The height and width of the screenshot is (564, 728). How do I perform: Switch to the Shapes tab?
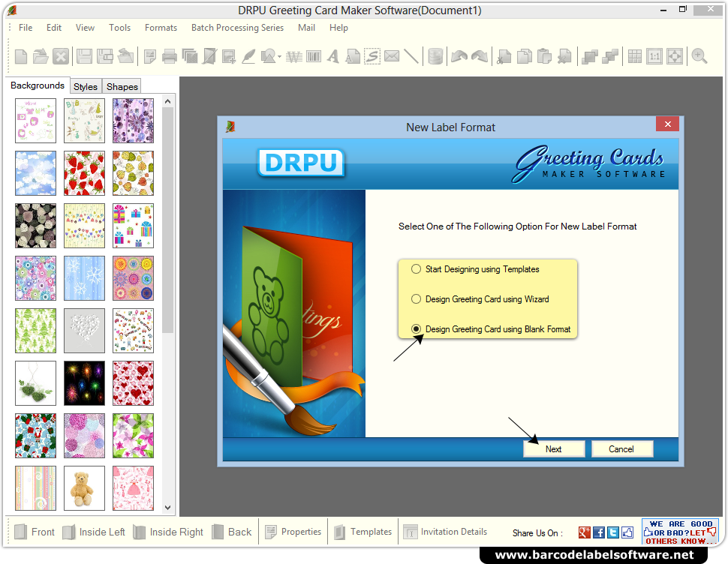point(122,87)
